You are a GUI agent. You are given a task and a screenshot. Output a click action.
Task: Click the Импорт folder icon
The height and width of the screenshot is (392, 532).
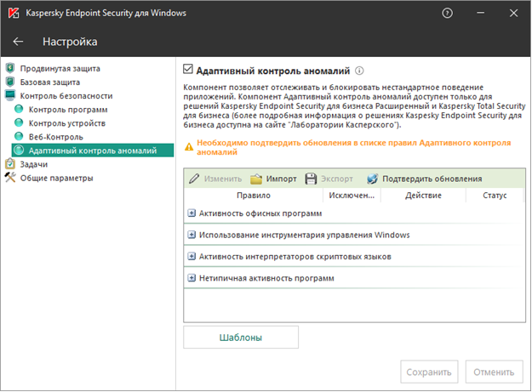click(256, 179)
